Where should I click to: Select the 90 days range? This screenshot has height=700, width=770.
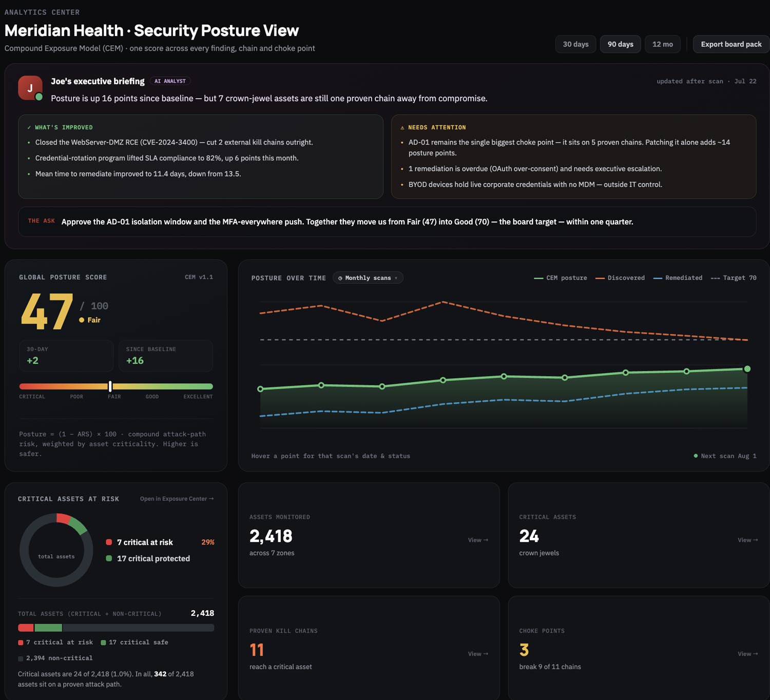pos(620,44)
